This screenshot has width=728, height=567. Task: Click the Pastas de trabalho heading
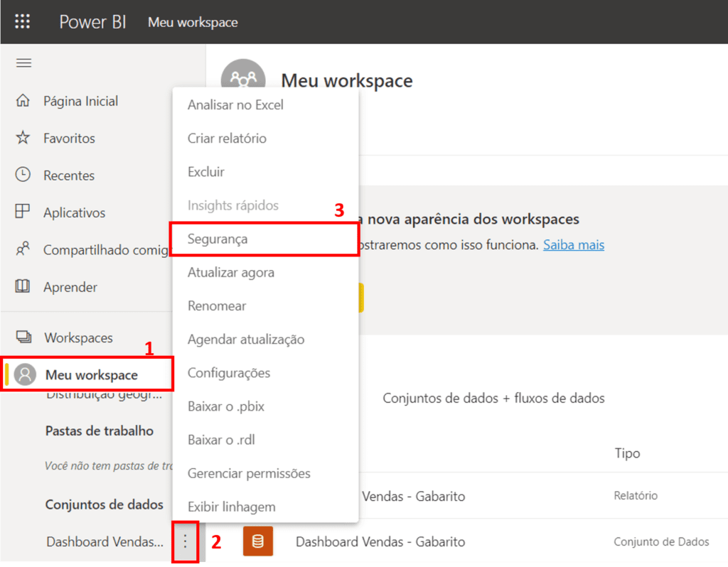(x=100, y=431)
